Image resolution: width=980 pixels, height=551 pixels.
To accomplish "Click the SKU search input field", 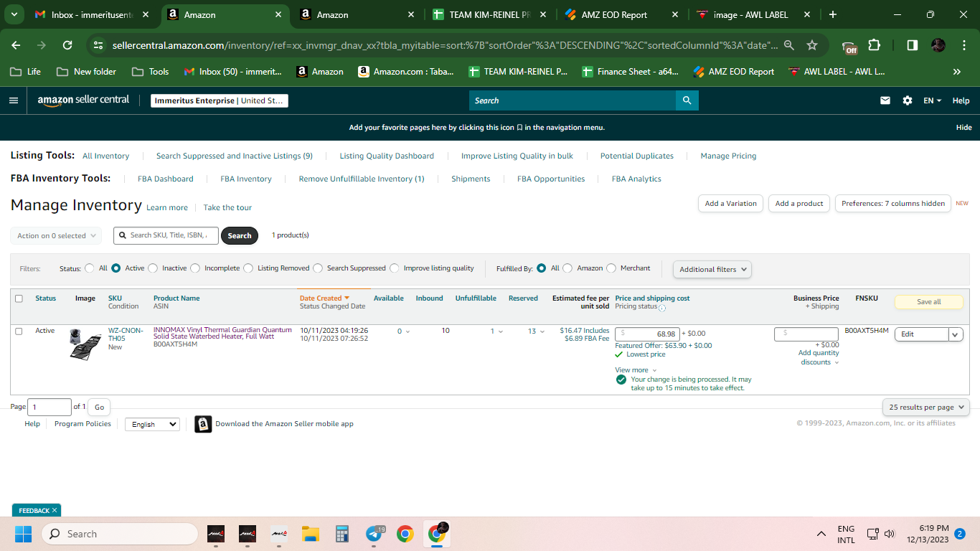I will coord(166,235).
